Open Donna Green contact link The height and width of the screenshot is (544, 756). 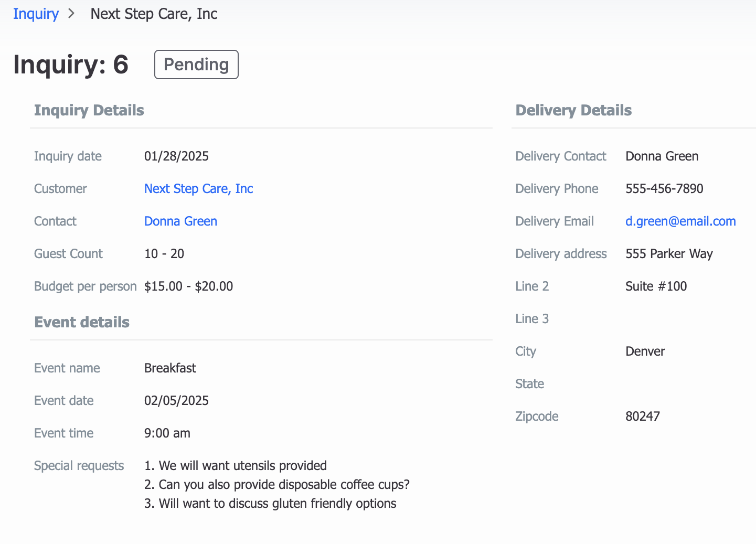coord(180,221)
